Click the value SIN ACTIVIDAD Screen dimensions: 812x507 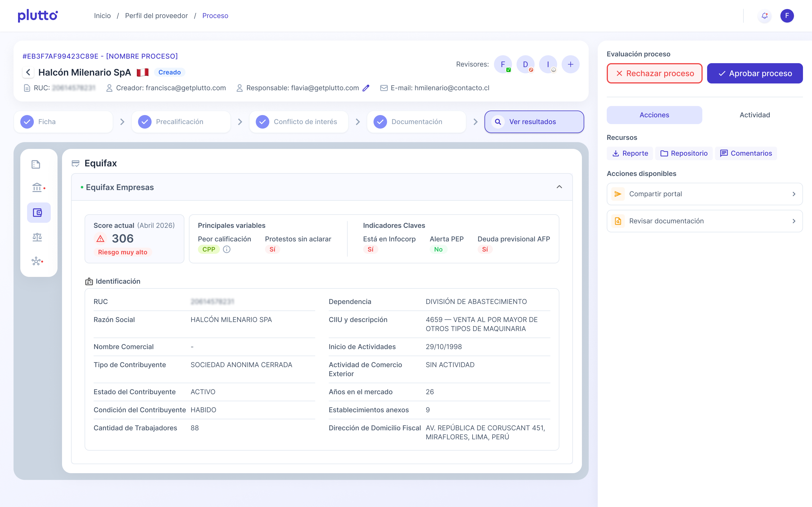click(450, 365)
